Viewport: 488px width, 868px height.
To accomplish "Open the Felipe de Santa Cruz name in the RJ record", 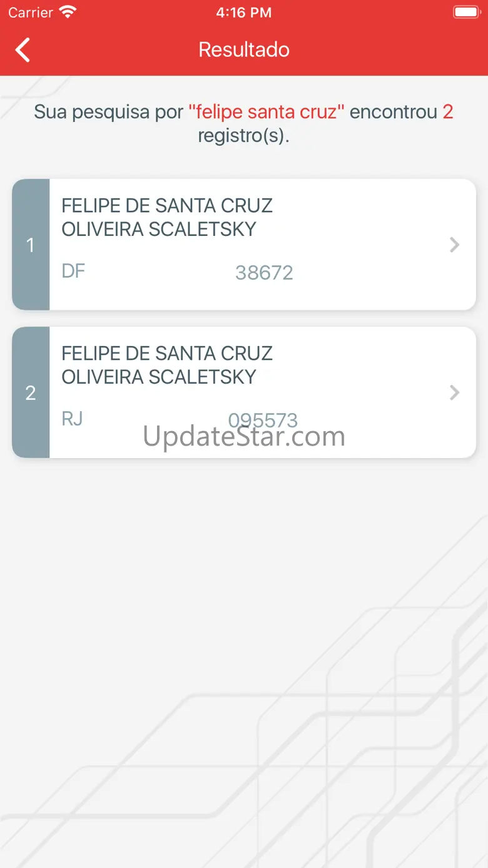I will 167,365.
